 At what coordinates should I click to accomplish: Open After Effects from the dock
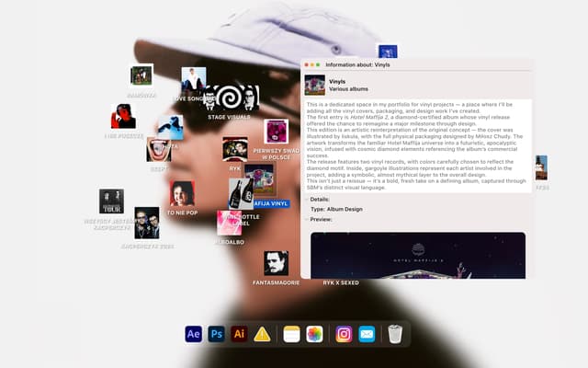(x=194, y=334)
